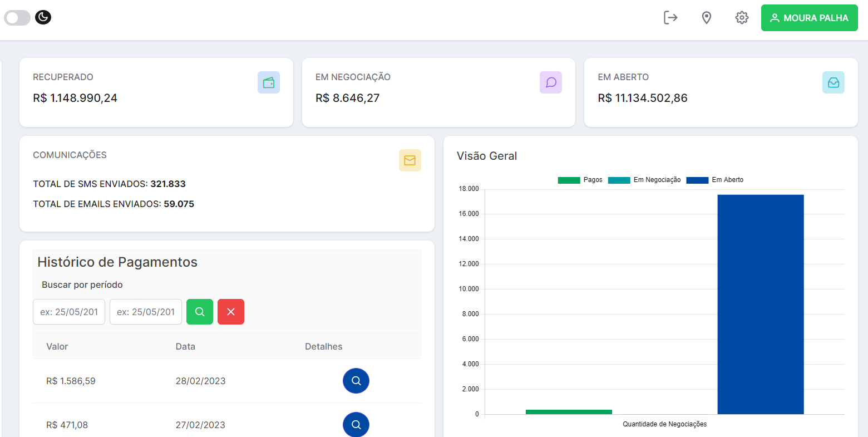Toggle the dark mode switch
The image size is (868, 437).
click(17, 18)
